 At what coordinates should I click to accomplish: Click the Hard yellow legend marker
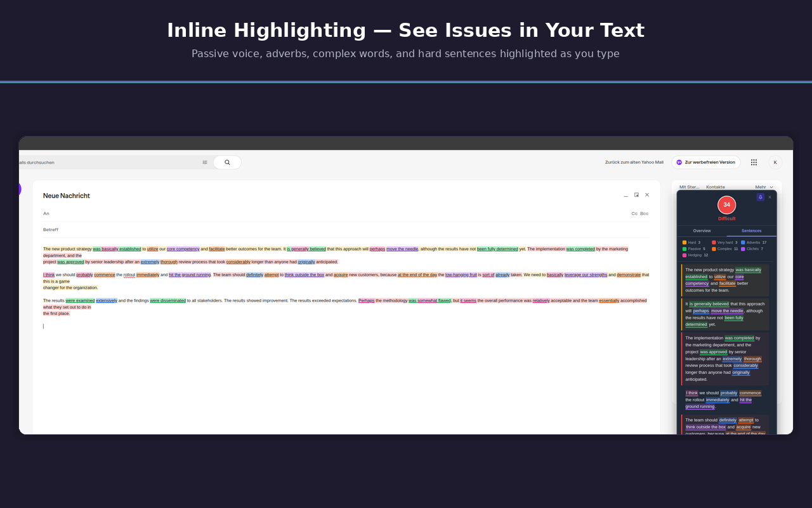point(684,243)
